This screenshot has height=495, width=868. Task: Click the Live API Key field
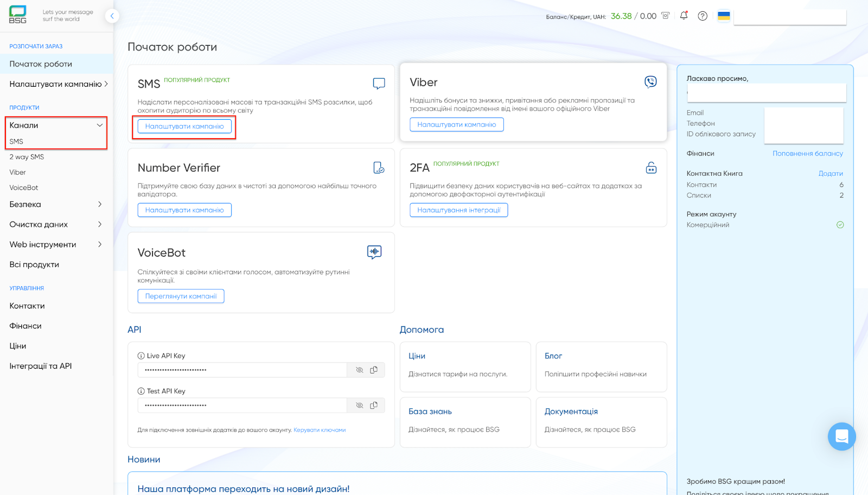point(242,370)
